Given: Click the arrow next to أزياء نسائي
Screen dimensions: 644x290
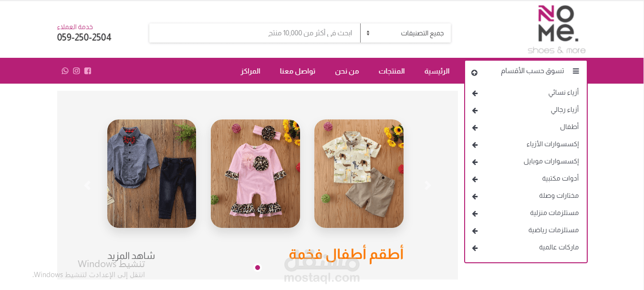Looking at the screenshot, I should (x=475, y=93).
